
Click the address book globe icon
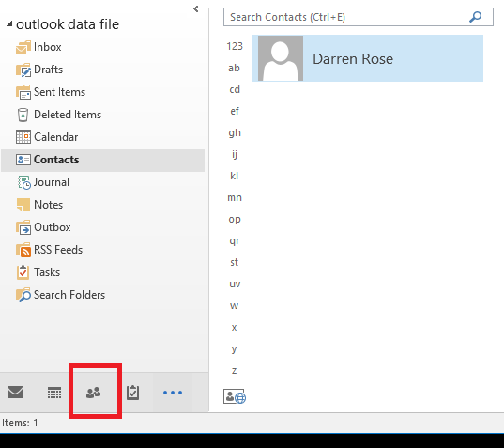click(x=235, y=396)
